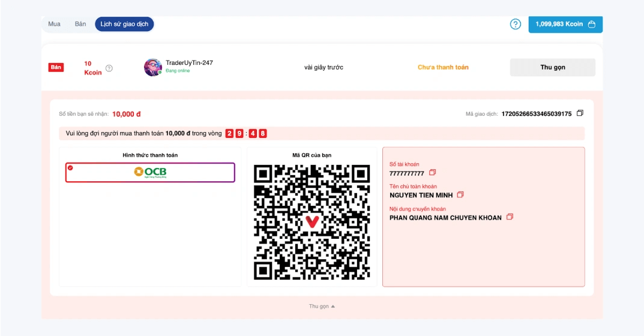Click the Hình thức thanh toán heading

(x=150, y=155)
